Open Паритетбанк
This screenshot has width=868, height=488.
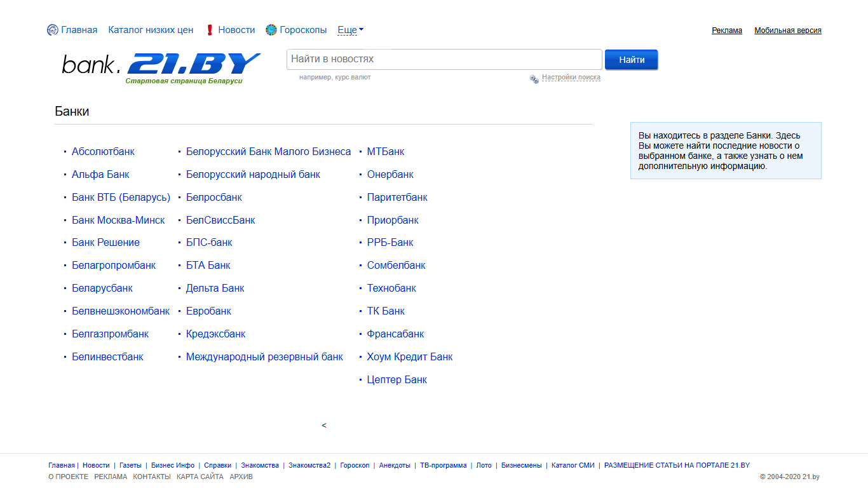click(x=397, y=198)
